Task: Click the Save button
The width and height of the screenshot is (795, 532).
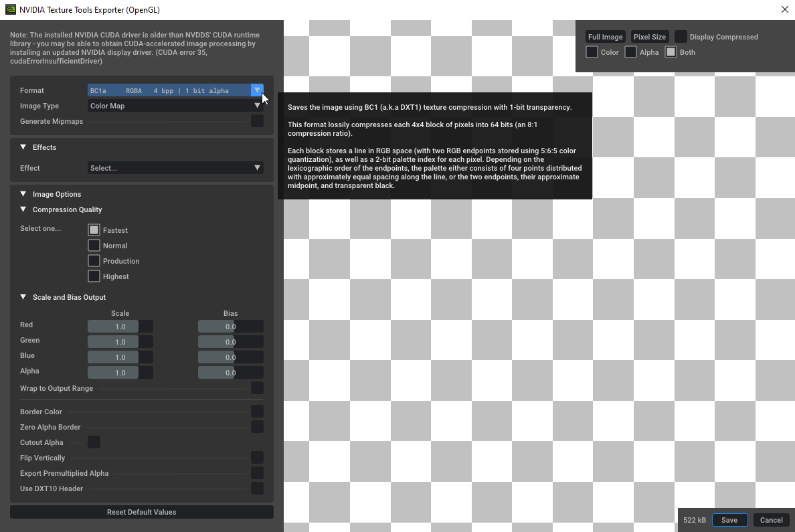Action: 729,520
